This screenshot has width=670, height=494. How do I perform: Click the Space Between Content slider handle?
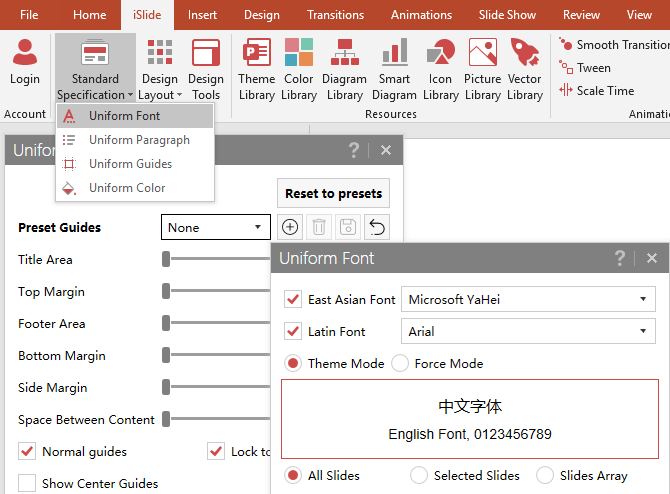point(166,419)
